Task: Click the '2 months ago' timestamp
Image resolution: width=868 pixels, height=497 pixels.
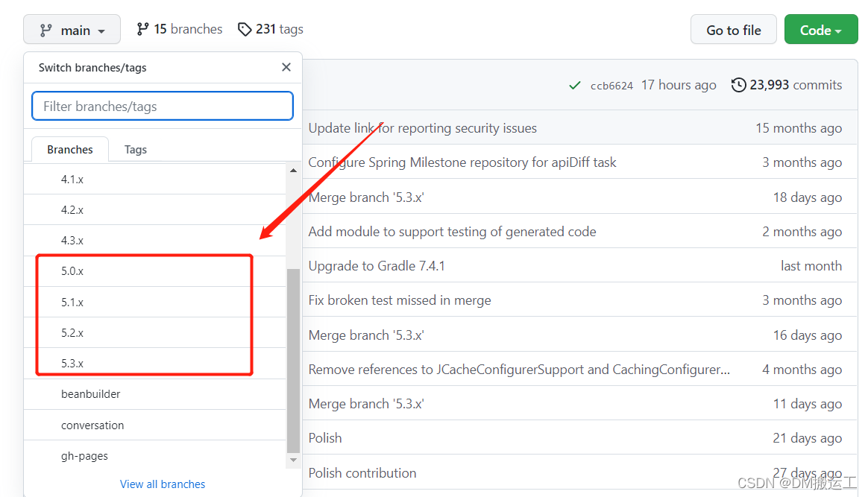Action: click(x=802, y=231)
